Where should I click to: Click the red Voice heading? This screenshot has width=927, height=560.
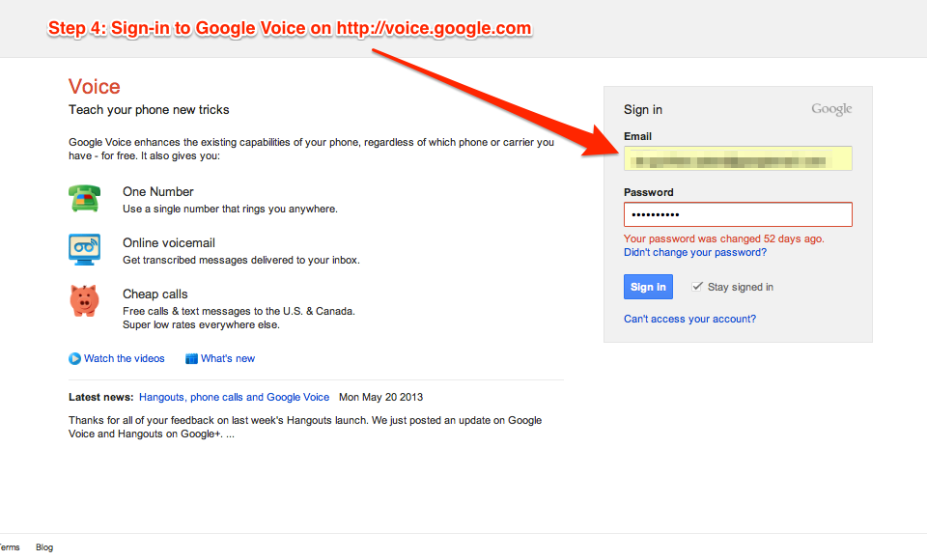click(x=95, y=88)
